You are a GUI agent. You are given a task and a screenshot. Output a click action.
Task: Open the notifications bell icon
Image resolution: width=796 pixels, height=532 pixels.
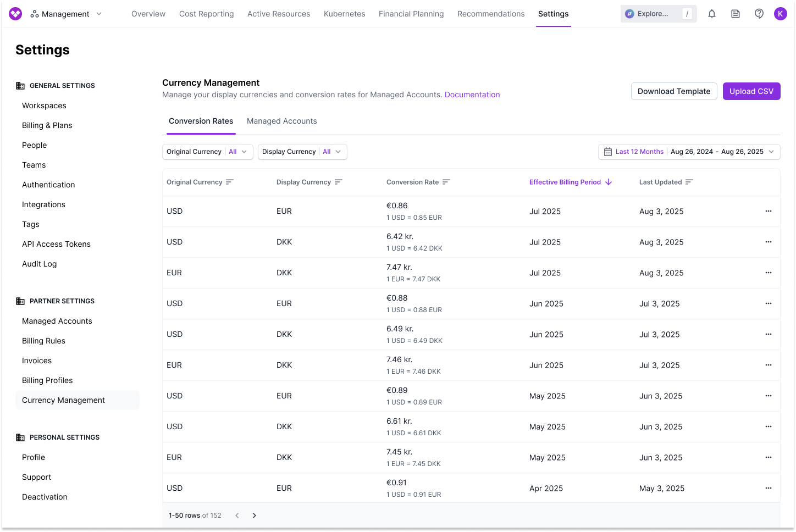click(x=712, y=14)
